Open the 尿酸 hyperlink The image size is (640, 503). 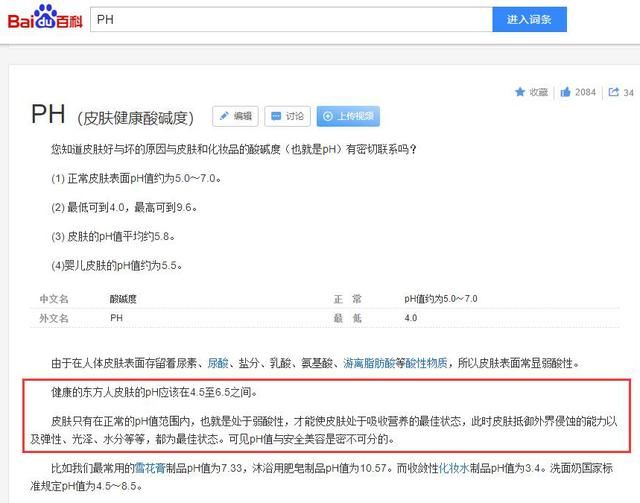[x=218, y=363]
